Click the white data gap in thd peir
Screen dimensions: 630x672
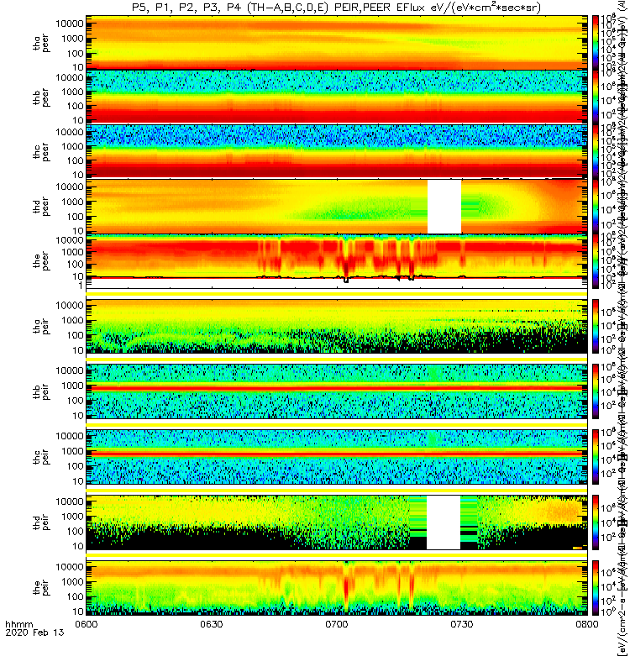[x=444, y=522]
